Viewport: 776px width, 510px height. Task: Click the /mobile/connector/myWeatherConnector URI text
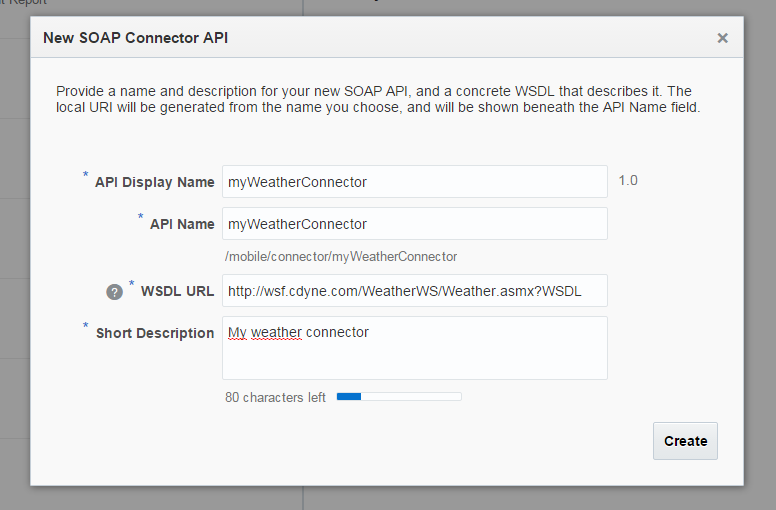pyautogui.click(x=341, y=257)
